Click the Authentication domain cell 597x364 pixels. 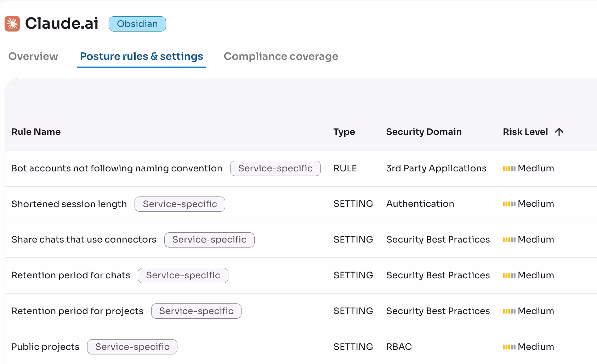click(420, 204)
